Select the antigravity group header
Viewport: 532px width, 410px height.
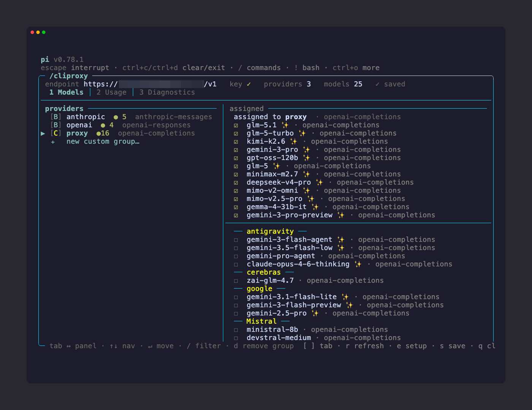coord(270,231)
